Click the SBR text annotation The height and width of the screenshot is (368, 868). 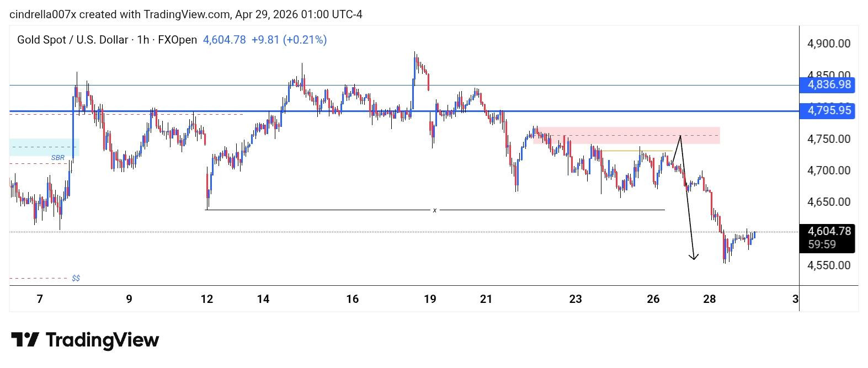[57, 158]
